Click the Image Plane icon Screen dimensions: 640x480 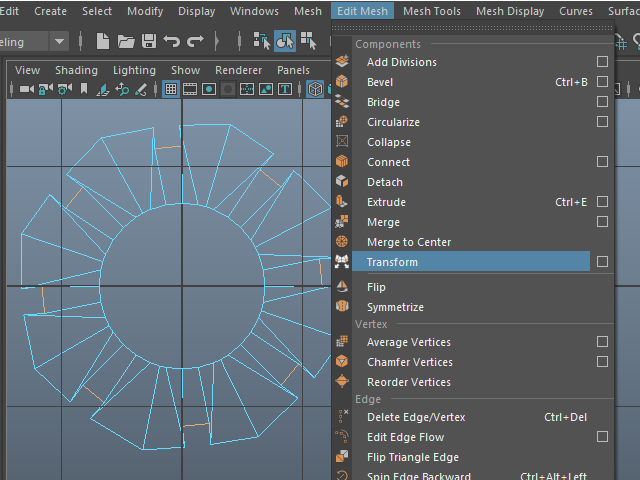103,89
